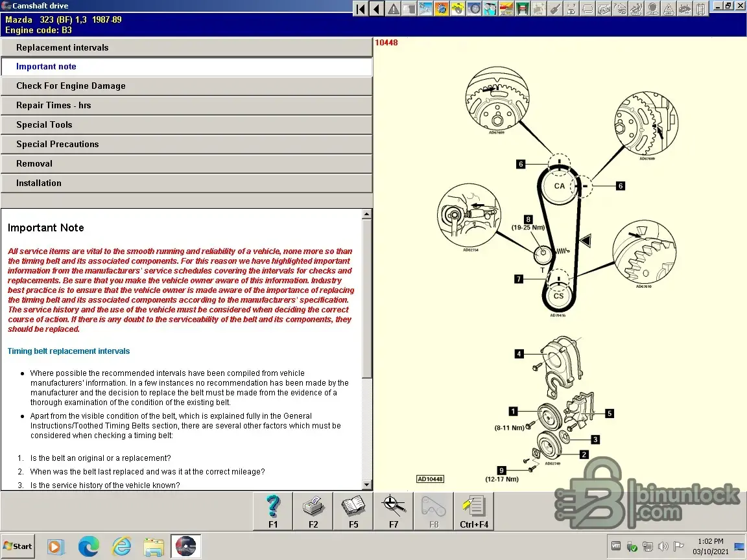This screenshot has width=747, height=560.
Task: Click the AD10448 diagram reference label
Action: pos(430,479)
